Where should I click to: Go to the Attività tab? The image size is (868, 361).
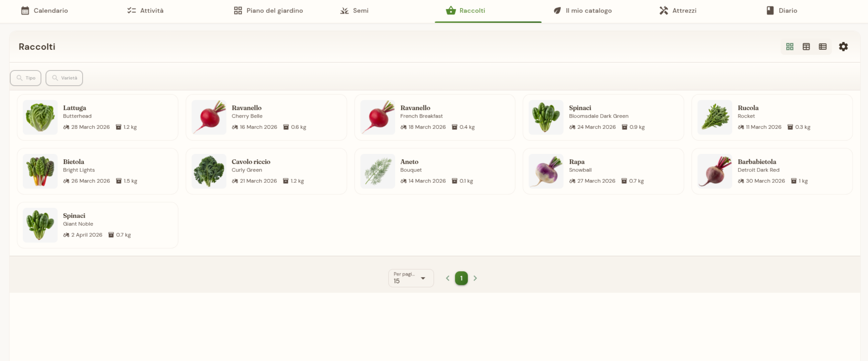coord(146,11)
